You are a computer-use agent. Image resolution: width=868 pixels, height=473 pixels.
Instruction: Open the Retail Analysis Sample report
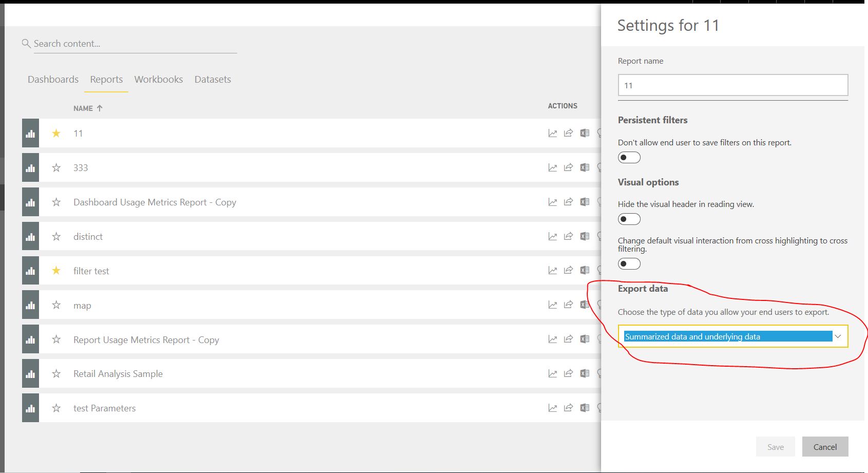pyautogui.click(x=118, y=374)
